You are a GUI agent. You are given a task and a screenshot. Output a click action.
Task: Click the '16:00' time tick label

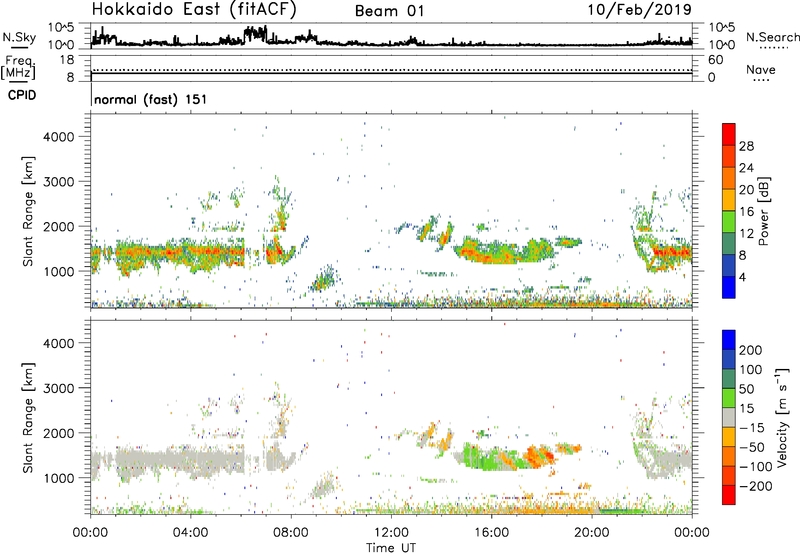(491, 533)
